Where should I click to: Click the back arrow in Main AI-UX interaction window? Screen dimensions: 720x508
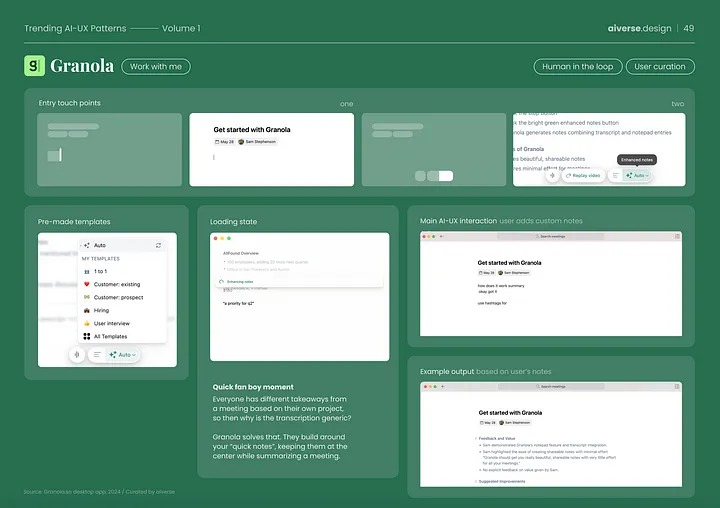pyautogui.click(x=442, y=237)
